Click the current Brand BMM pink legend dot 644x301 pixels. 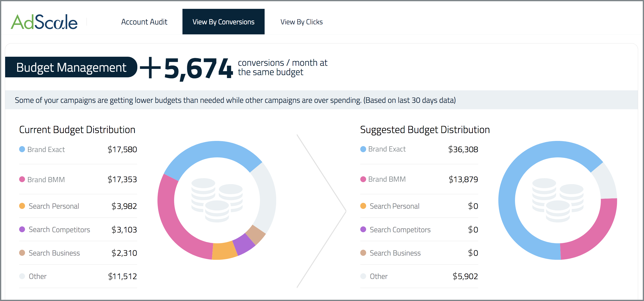click(x=22, y=179)
